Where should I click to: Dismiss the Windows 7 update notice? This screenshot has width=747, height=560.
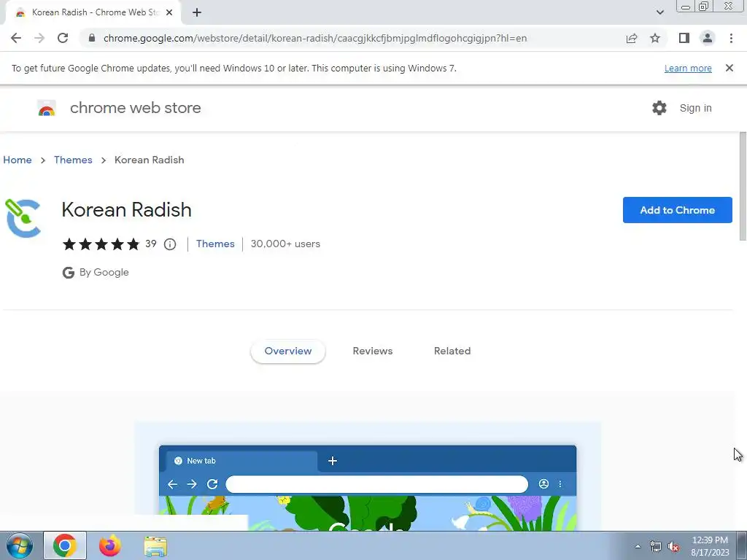(x=729, y=68)
